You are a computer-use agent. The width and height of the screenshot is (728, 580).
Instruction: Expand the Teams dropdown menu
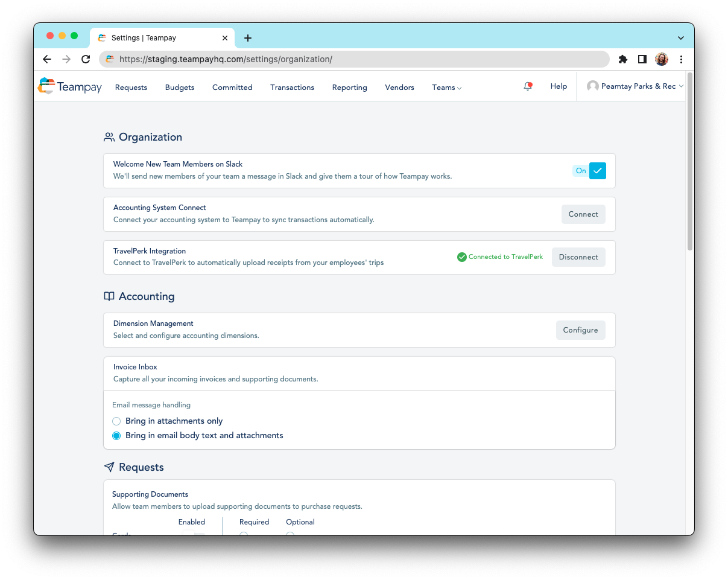447,88
